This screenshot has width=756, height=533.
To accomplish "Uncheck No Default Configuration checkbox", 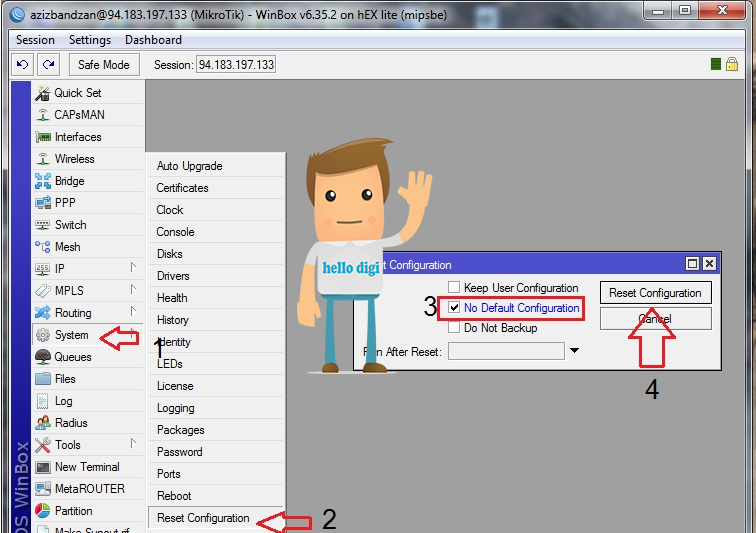I will 454,308.
